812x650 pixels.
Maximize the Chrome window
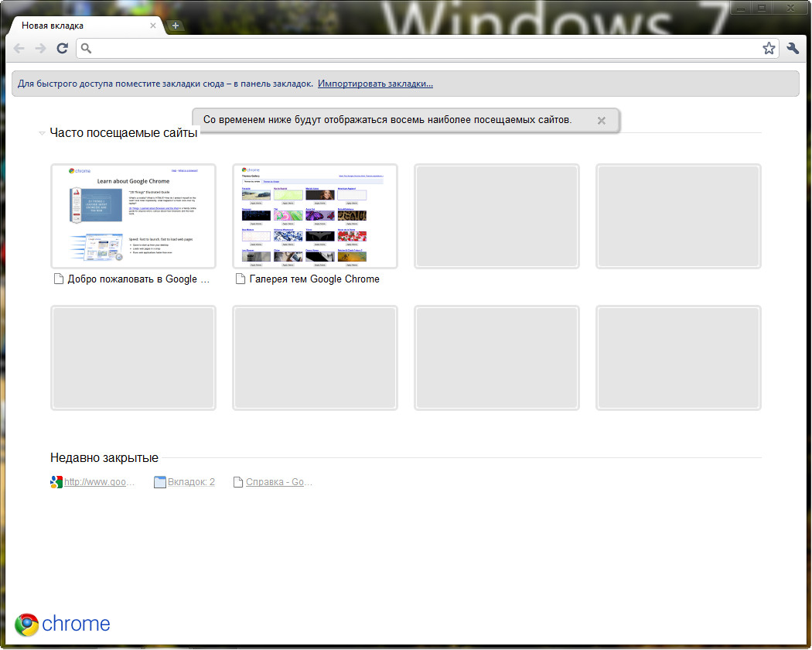[762, 8]
